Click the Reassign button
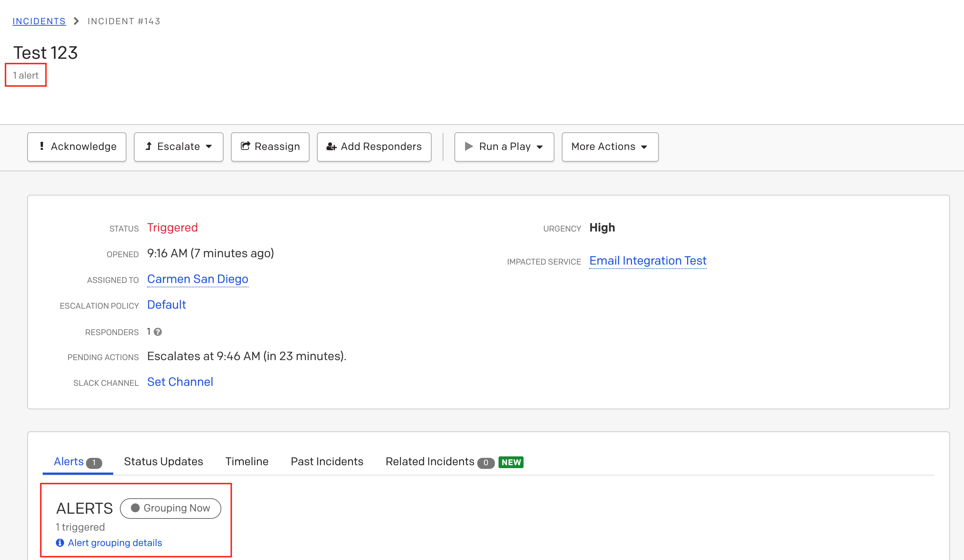The height and width of the screenshot is (560, 964). click(270, 147)
